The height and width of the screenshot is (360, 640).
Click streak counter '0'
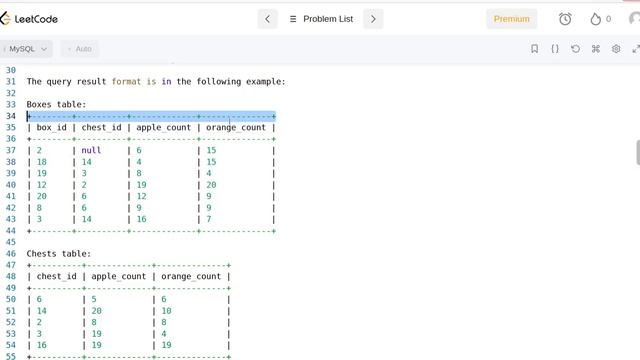(608, 19)
